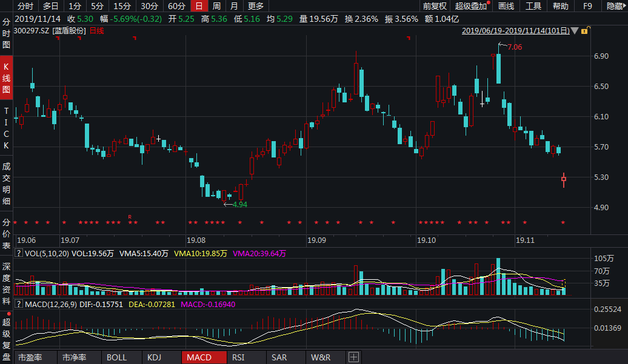Click the 日线 chart type label
This screenshot has height=364, width=628.
(x=96, y=31)
